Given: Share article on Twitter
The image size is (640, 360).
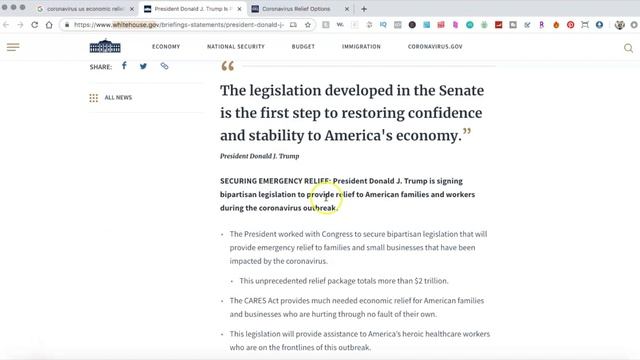Looking at the screenshot, I should (x=143, y=66).
